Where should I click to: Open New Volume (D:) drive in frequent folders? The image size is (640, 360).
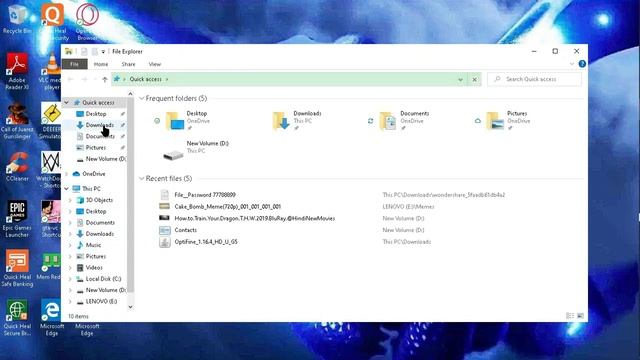[x=196, y=151]
